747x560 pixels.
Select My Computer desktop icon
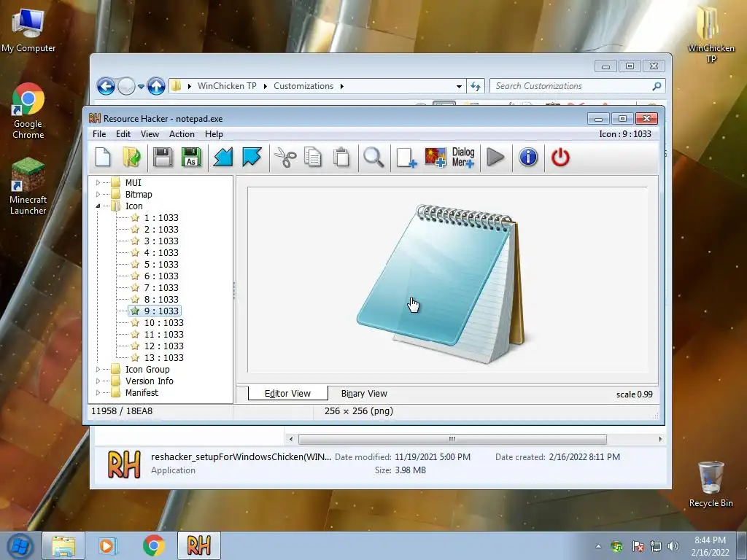(28, 31)
